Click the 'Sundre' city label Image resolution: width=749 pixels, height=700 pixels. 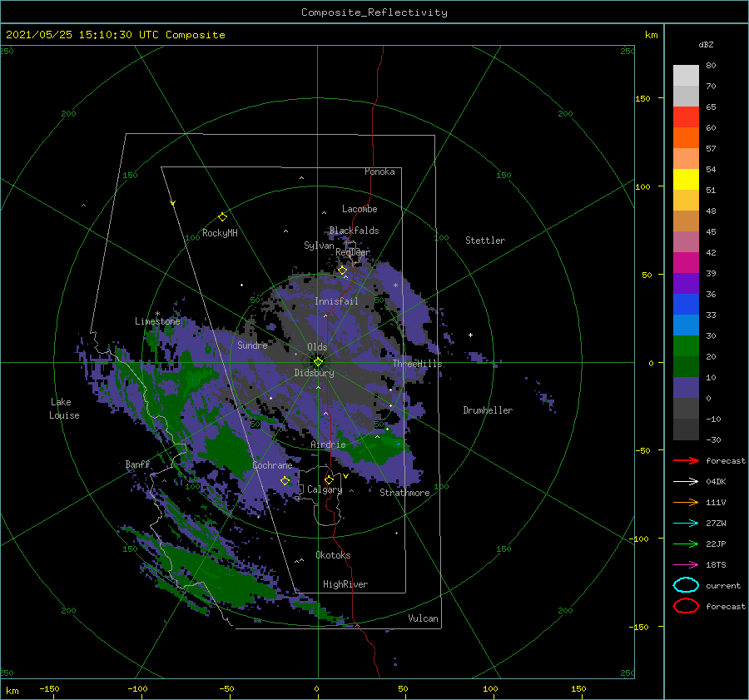coord(252,345)
